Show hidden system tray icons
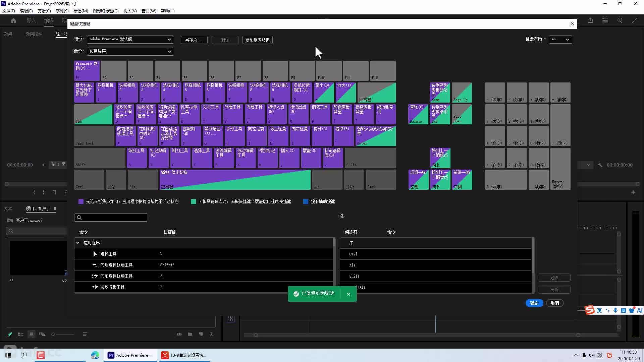This screenshot has width=644, height=362. coord(576,355)
